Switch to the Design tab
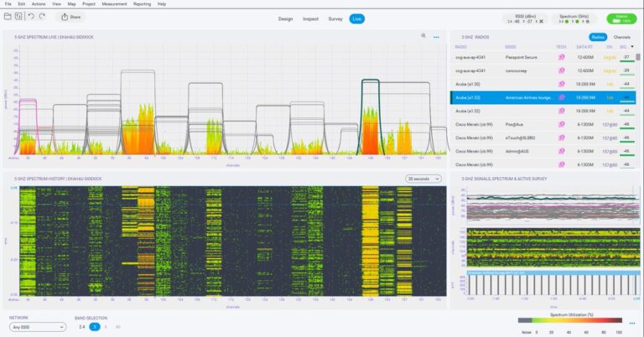 click(285, 19)
